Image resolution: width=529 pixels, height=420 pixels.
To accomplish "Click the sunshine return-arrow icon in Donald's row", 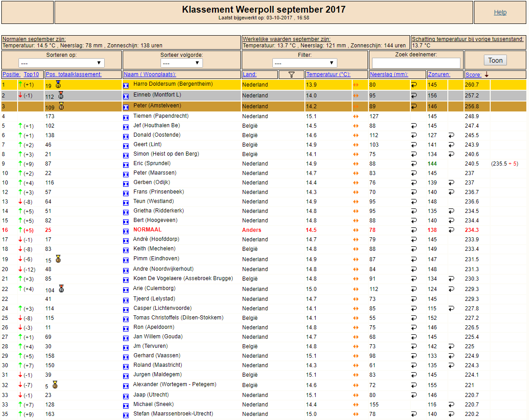I will [451, 135].
